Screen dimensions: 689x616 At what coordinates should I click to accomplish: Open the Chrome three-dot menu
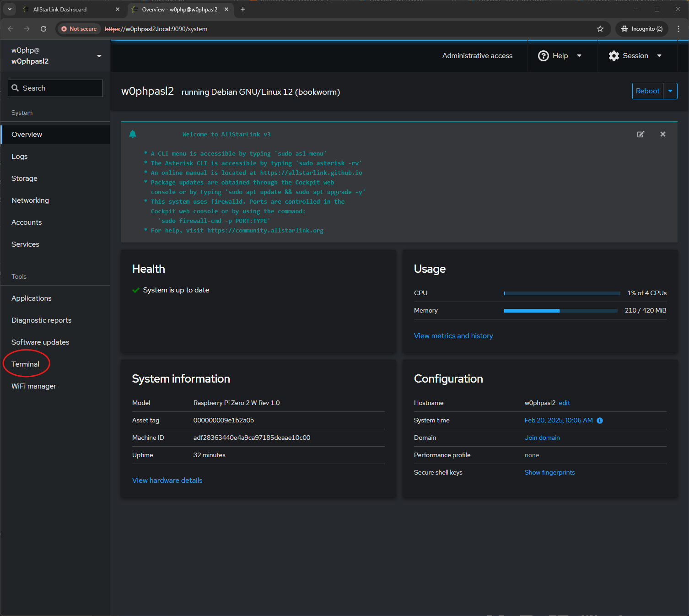[x=678, y=29]
